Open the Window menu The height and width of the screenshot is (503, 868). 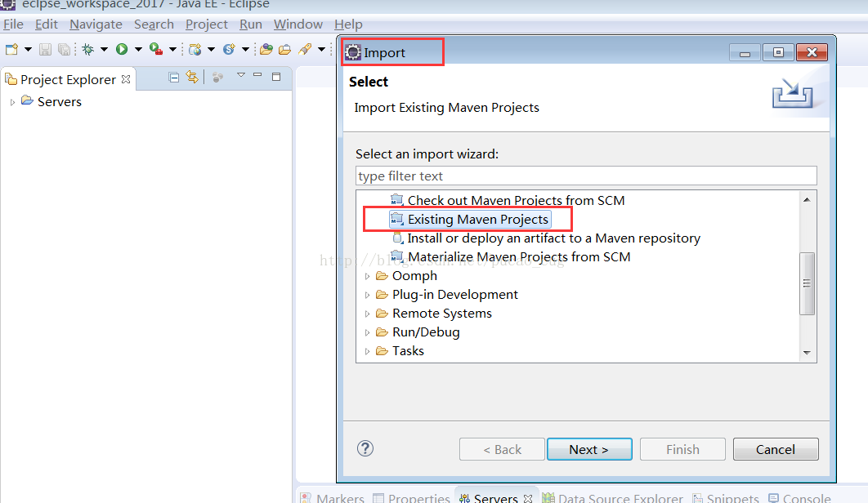pyautogui.click(x=298, y=24)
